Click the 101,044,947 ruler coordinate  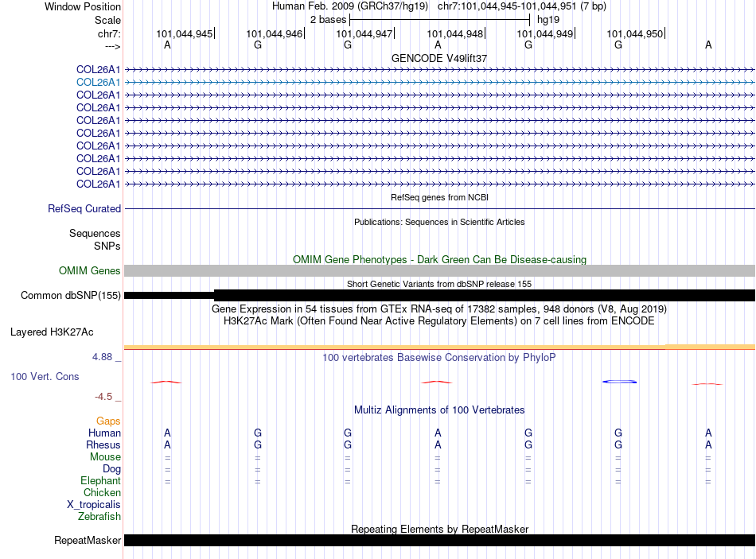pos(364,33)
